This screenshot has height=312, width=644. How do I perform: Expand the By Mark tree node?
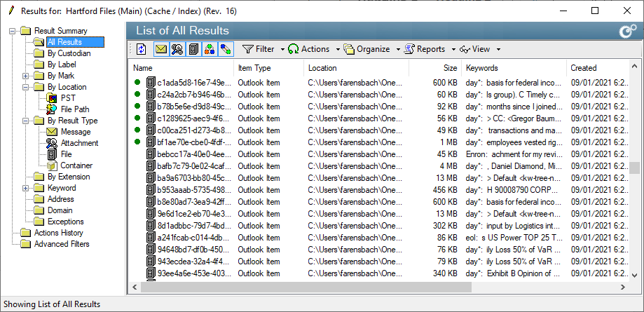[26, 76]
